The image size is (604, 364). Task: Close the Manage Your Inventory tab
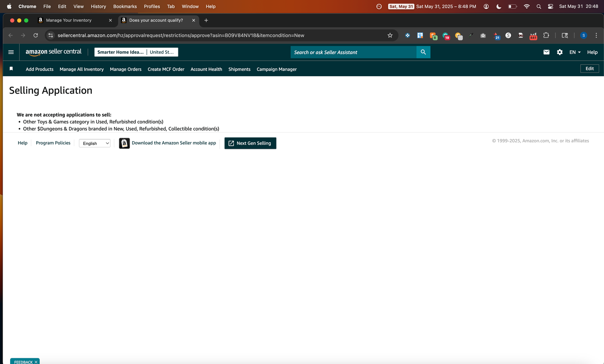coord(110,20)
